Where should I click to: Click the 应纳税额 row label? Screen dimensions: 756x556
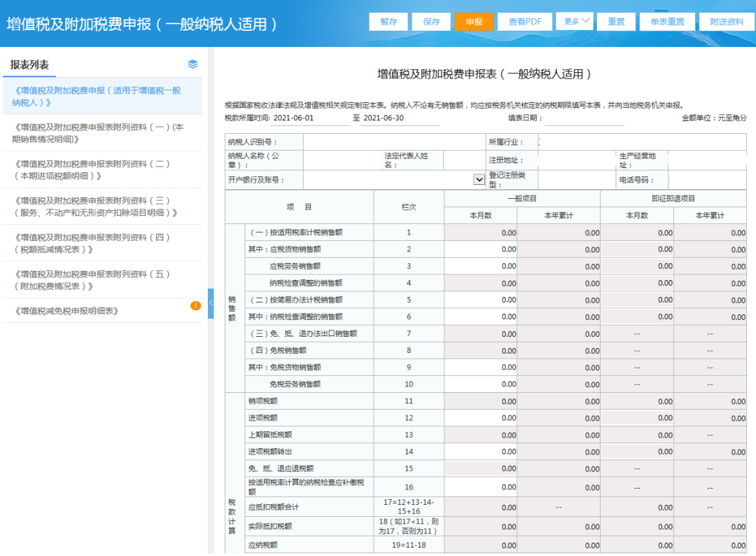(x=262, y=545)
